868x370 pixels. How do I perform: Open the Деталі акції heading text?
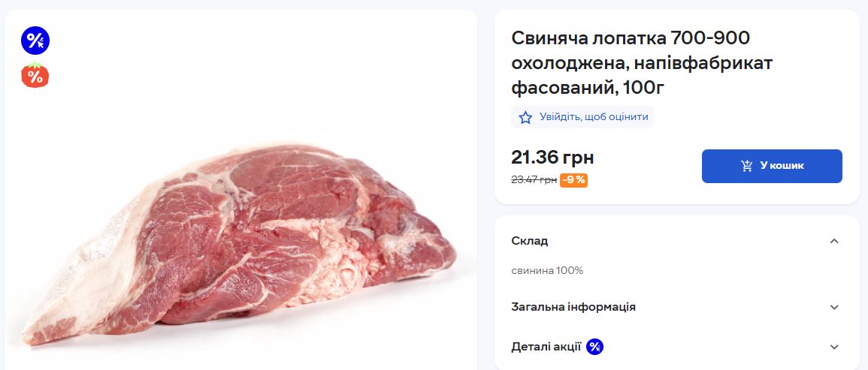(x=546, y=347)
